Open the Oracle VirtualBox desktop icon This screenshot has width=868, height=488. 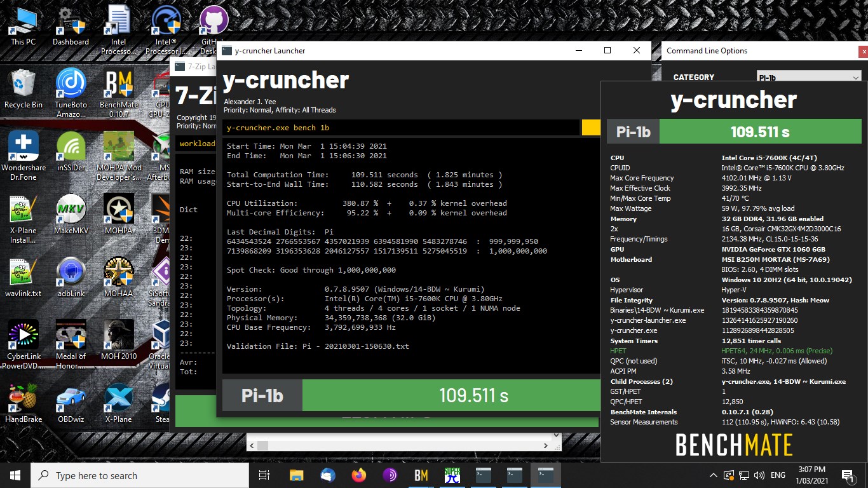[160, 344]
